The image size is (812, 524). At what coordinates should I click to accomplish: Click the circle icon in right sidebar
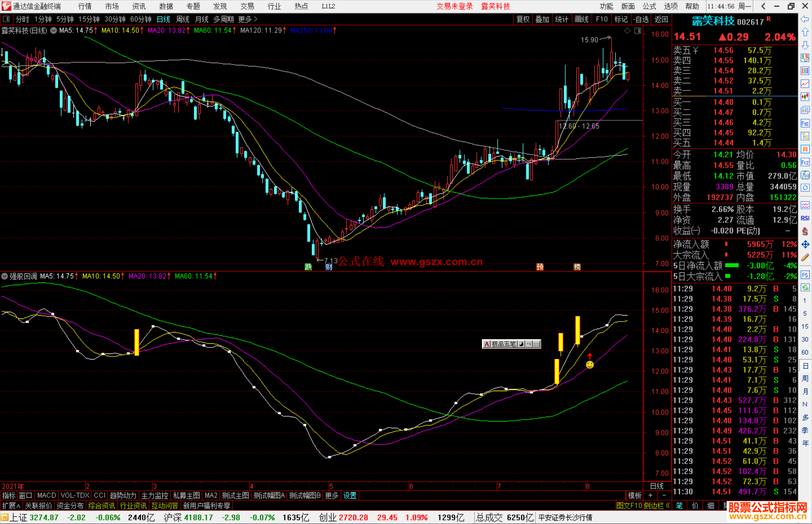[x=805, y=188]
